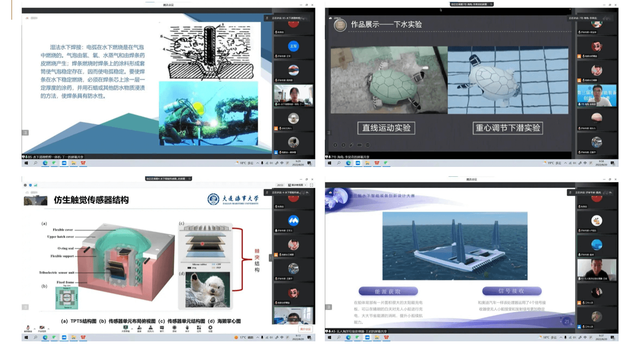Expand the arrow next to the share screen button
Screen dimensions: 644x346
pyautogui.click(x=132, y=328)
